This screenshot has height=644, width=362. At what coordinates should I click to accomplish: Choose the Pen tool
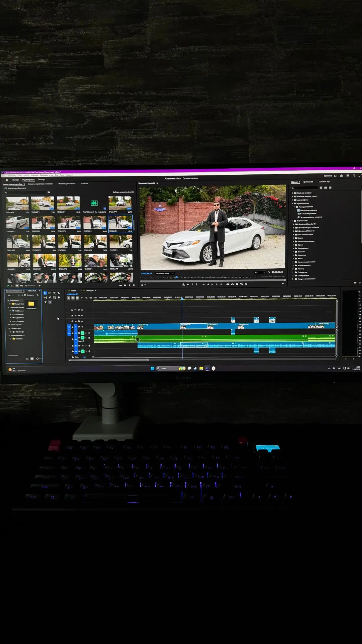[50, 298]
